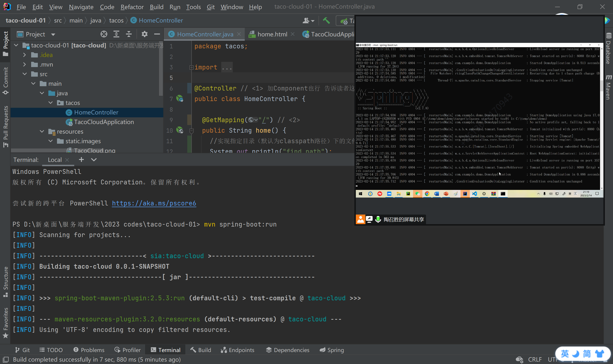Viewport: 613px width, 364px height.
Task: Open terminal tabs dropdown chevron
Action: pos(94,160)
